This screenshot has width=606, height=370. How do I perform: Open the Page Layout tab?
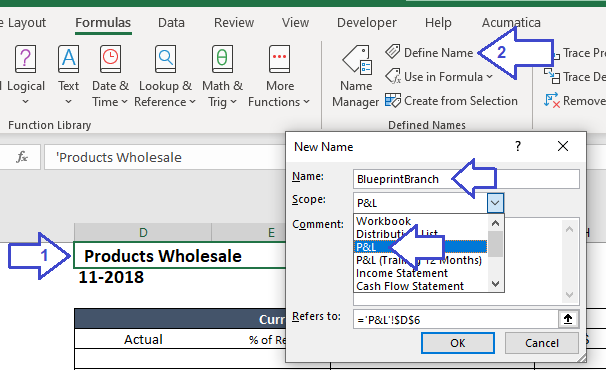point(23,23)
